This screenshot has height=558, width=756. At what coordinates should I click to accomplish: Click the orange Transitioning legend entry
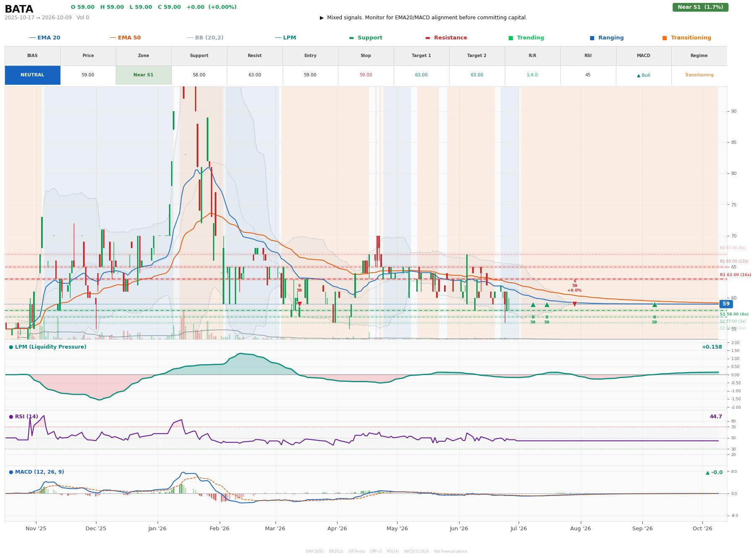(687, 38)
